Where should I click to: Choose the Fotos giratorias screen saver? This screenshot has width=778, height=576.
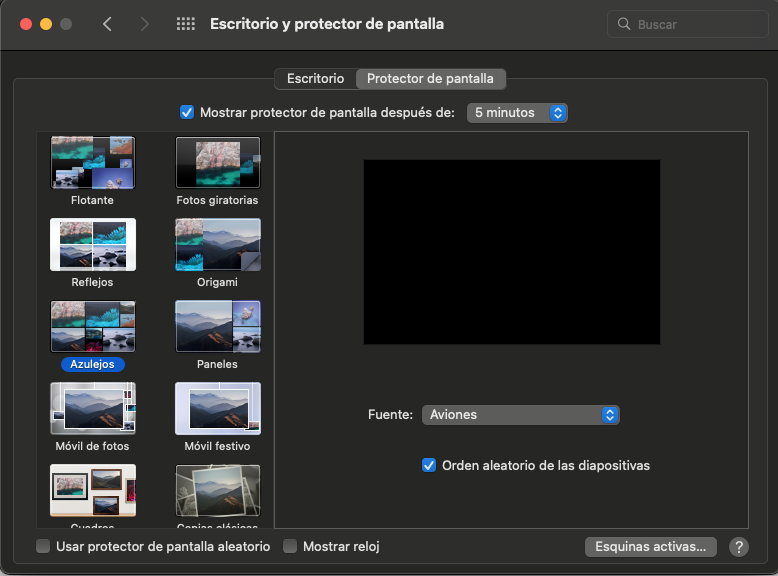(217, 163)
